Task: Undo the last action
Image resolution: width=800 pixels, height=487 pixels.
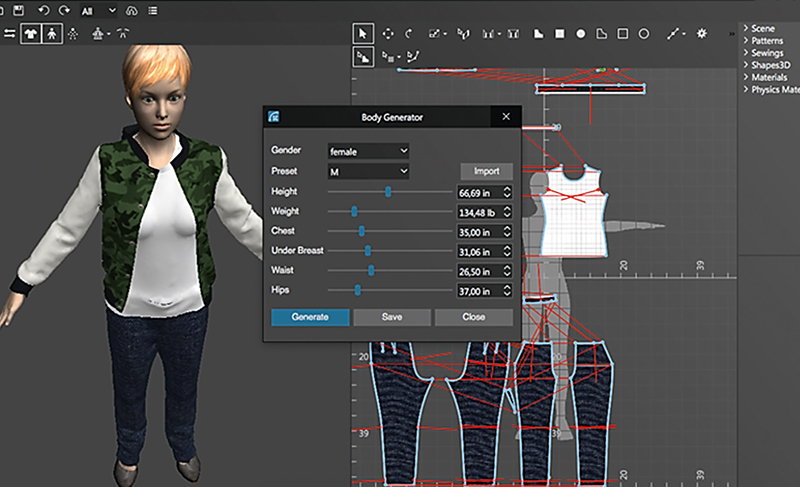Action: click(x=43, y=10)
